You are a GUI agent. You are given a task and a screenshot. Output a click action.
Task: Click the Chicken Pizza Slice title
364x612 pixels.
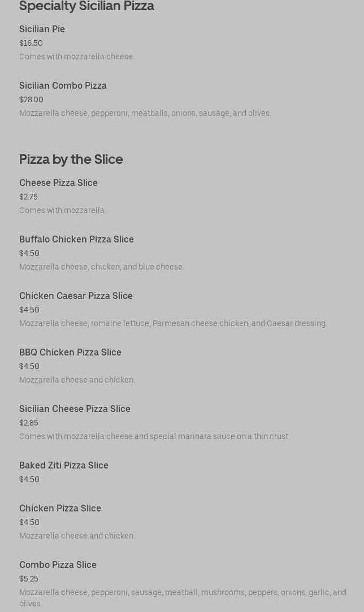60,509
